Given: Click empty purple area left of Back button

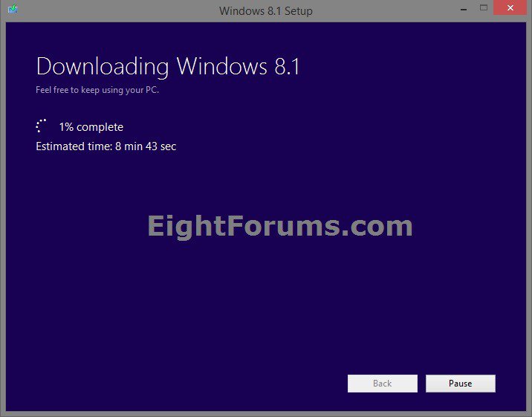Looking at the screenshot, I should point(186,384).
